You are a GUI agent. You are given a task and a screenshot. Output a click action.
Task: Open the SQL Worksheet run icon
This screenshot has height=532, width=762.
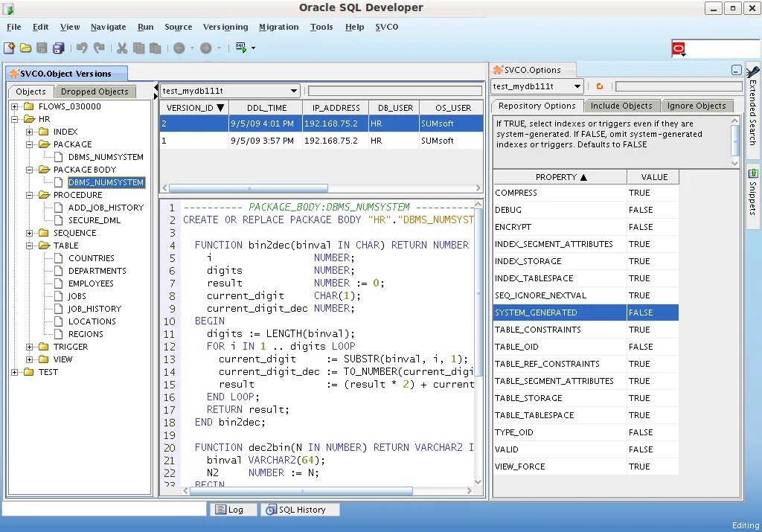point(241,48)
